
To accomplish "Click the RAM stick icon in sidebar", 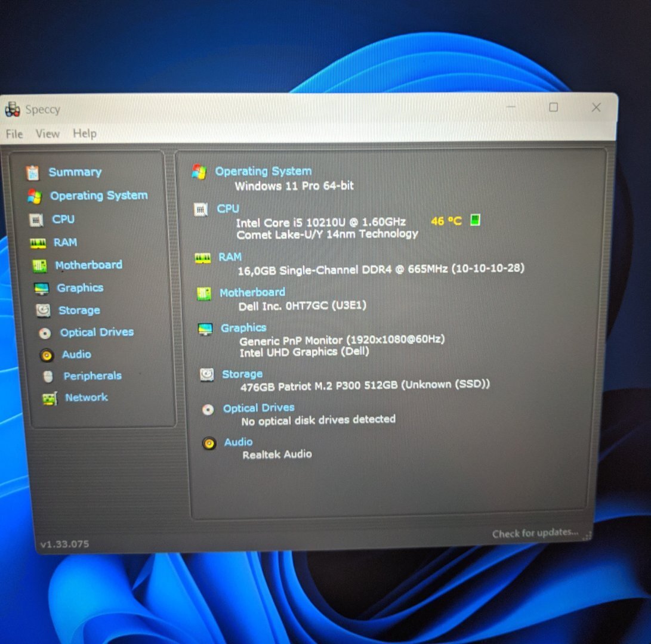I will point(38,243).
